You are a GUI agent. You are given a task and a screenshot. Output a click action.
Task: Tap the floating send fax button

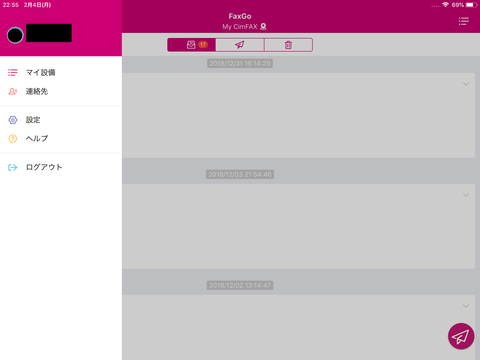[x=461, y=336]
